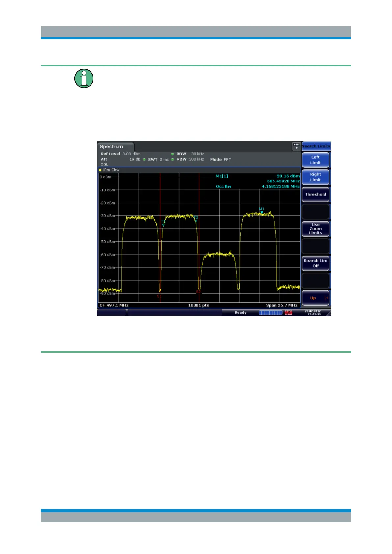Select the T2 temporary marker
The width and height of the screenshot is (392, 554).
[196, 221]
